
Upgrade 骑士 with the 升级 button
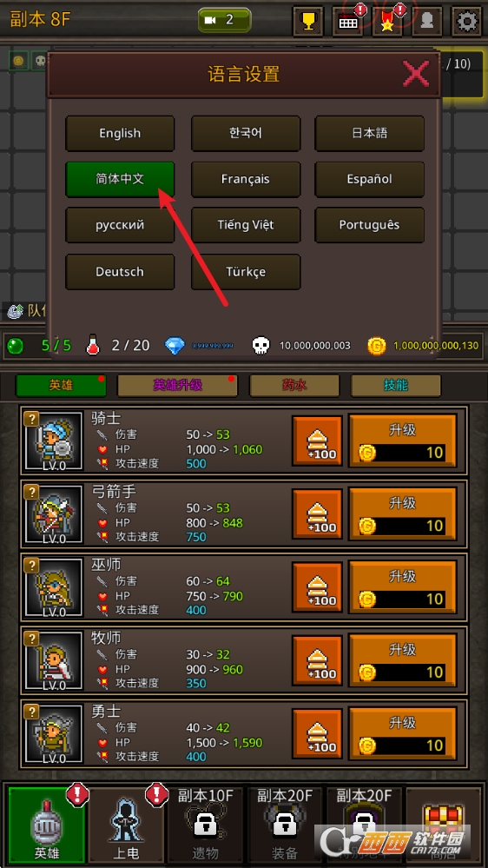point(402,441)
